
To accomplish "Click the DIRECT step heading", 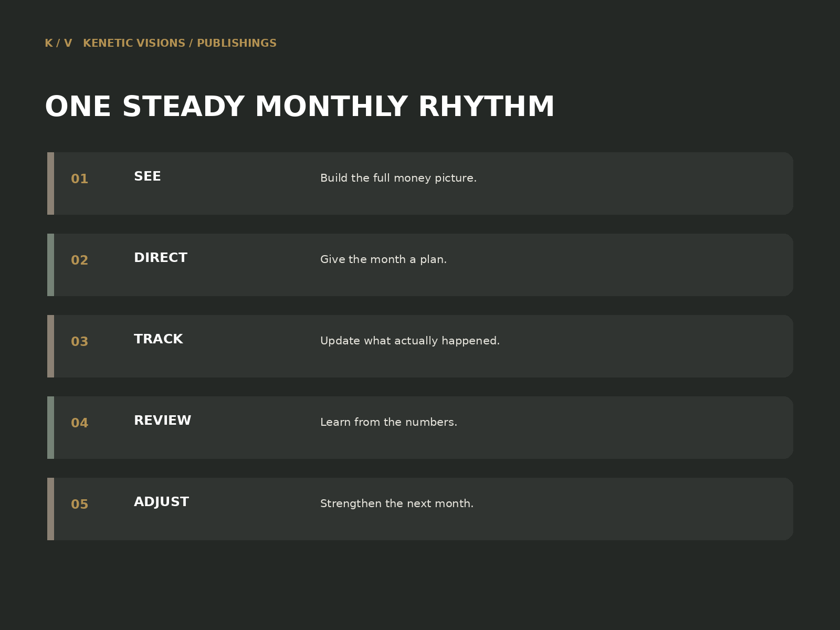I will 160,258.
